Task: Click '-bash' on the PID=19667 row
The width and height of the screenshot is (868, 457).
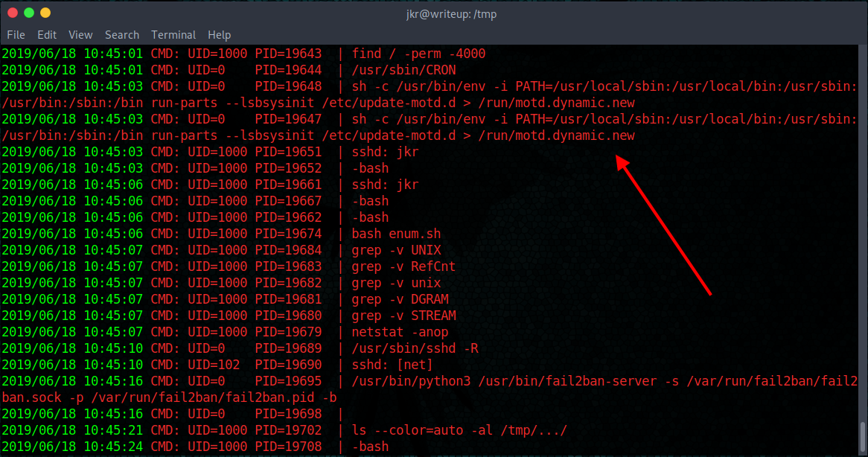Action: pyautogui.click(x=370, y=201)
